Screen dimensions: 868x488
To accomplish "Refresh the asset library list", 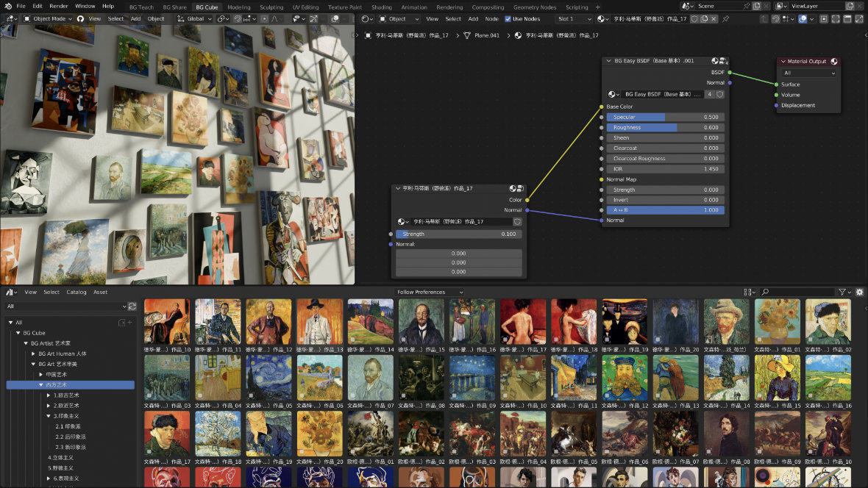I will coord(132,306).
